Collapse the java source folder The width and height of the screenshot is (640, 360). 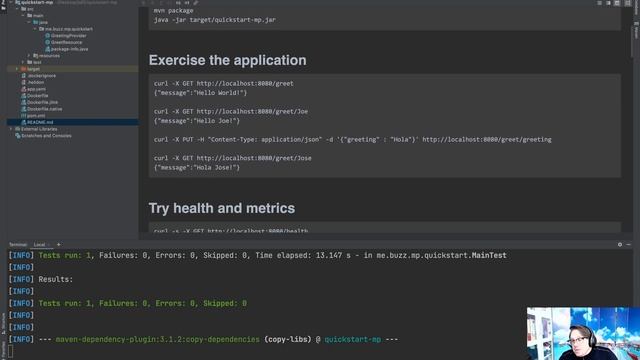click(29, 22)
